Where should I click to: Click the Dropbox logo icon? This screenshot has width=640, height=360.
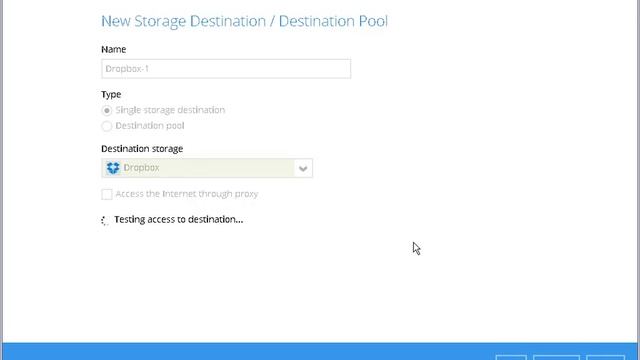[x=113, y=168]
